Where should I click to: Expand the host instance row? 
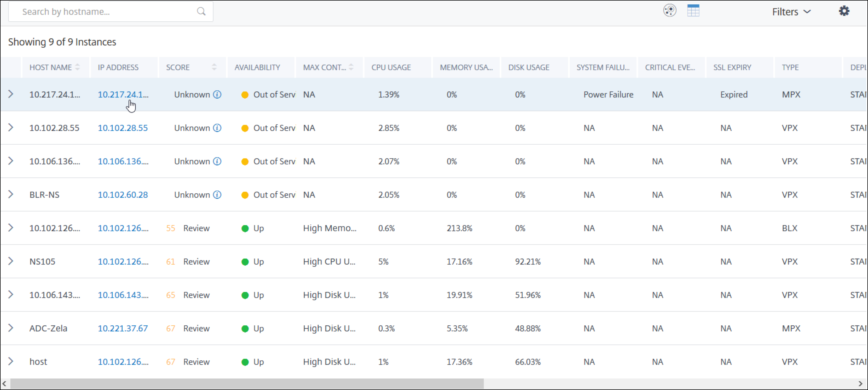tap(11, 361)
